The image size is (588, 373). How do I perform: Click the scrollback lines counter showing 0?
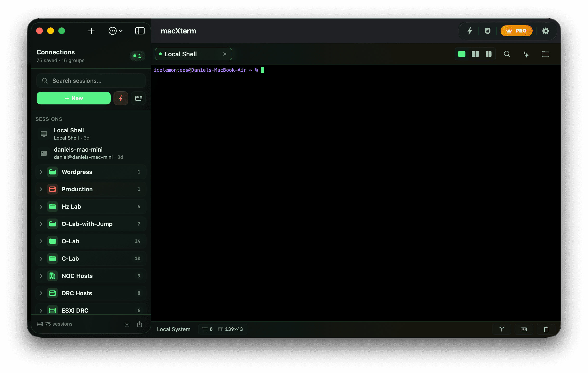tap(207, 329)
